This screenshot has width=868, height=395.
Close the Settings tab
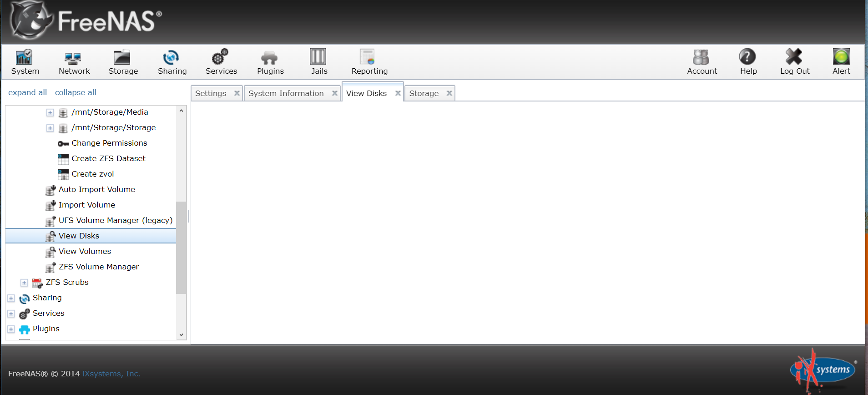coord(237,93)
